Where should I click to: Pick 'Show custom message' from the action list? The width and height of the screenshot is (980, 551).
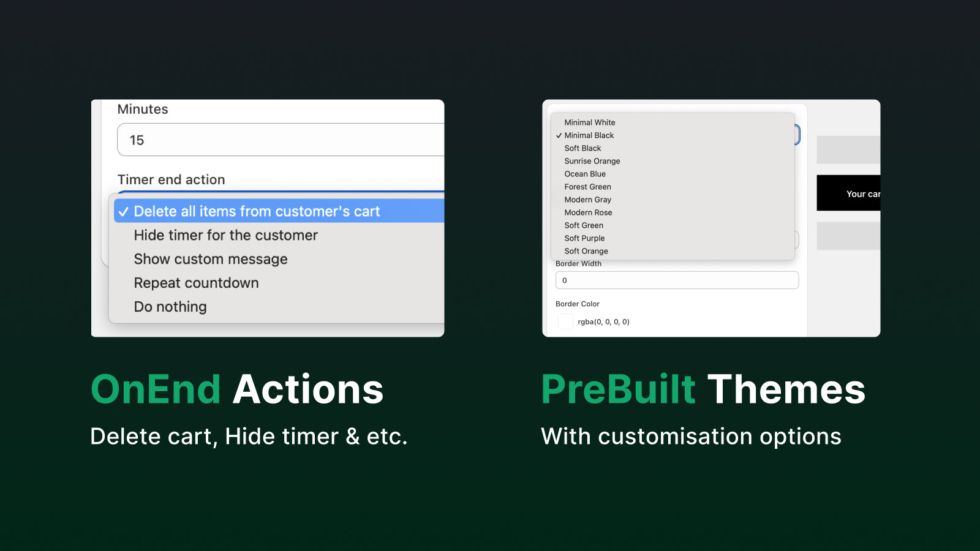click(211, 258)
